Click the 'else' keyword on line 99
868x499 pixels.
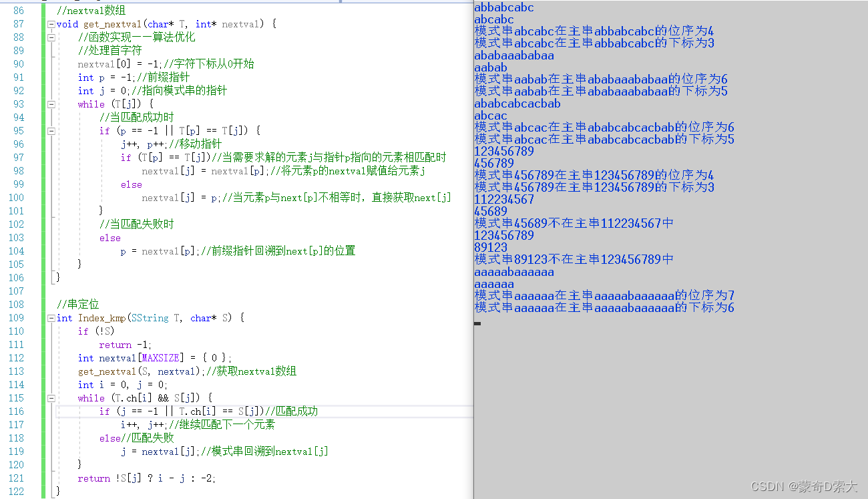[132, 184]
